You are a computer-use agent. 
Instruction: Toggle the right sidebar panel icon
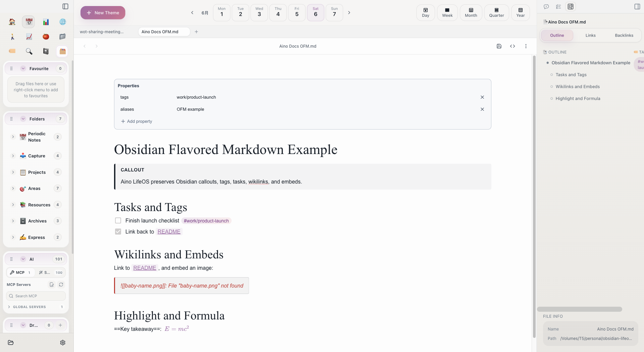(x=637, y=6)
